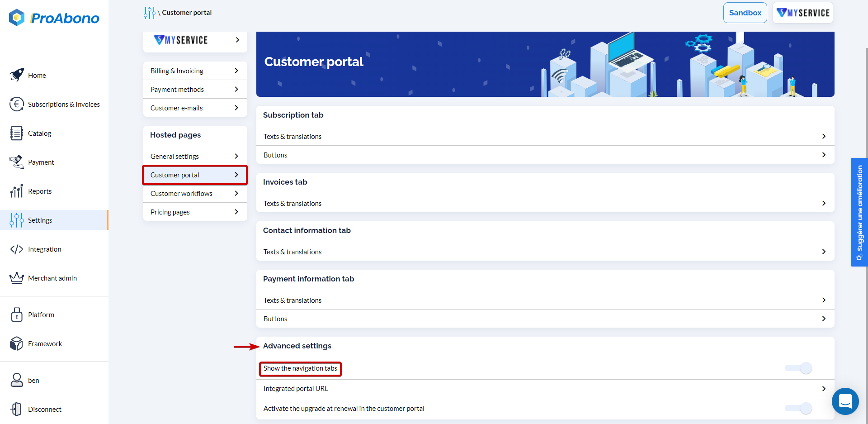This screenshot has height=424, width=868.
Task: Open Home via rocket icon
Action: click(x=17, y=75)
